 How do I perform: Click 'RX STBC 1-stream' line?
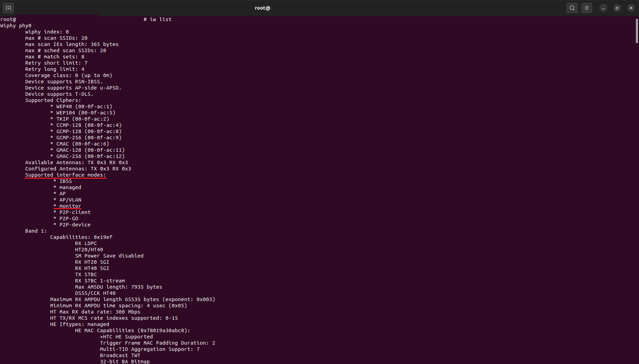[100, 281]
